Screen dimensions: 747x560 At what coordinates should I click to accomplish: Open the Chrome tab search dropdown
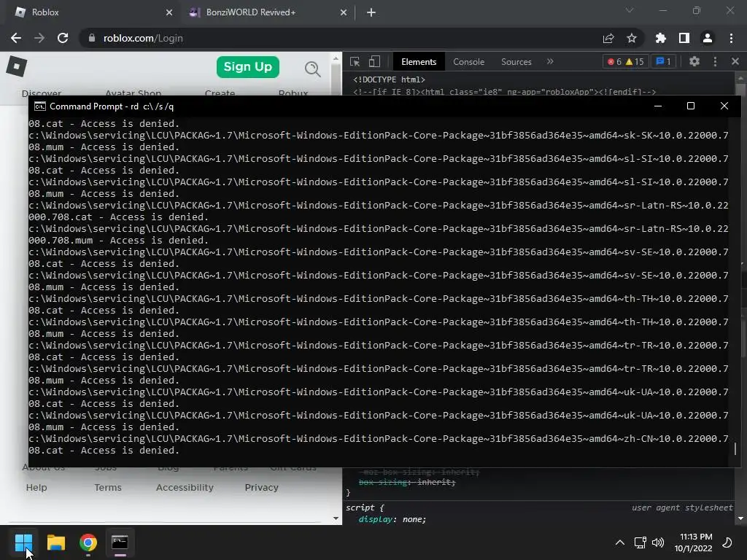(x=630, y=10)
